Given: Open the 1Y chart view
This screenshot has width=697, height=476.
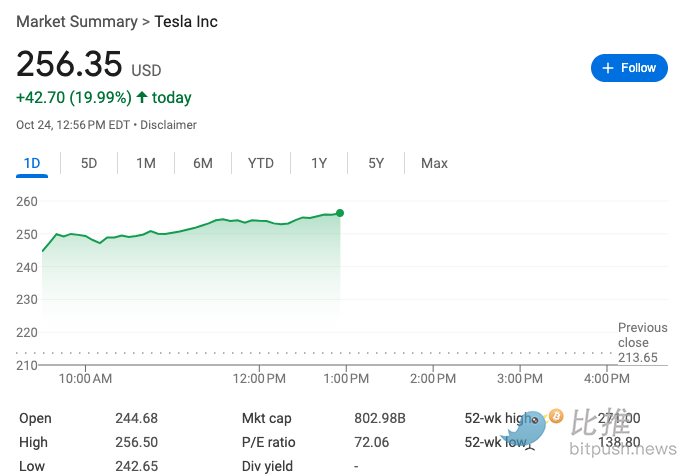Looking at the screenshot, I should click(319, 163).
